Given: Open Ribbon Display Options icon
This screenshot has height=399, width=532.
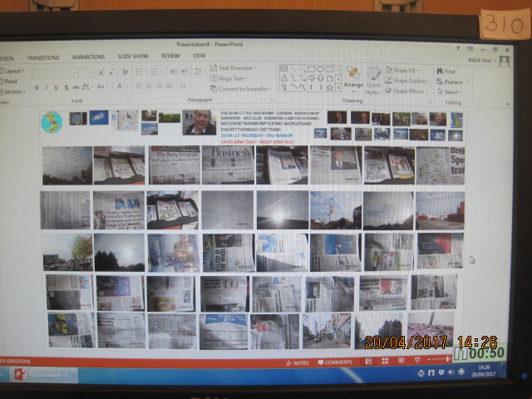Looking at the screenshot, I should 470,49.
